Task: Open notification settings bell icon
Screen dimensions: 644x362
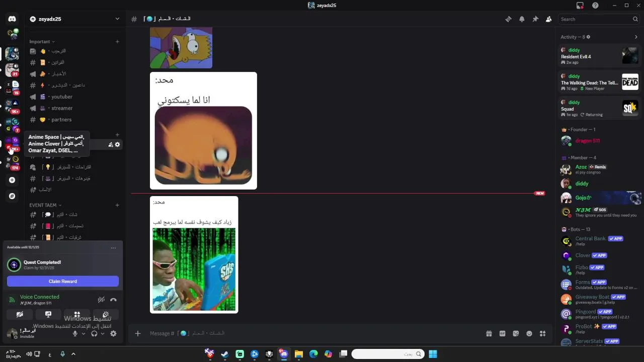Action: pos(522,19)
